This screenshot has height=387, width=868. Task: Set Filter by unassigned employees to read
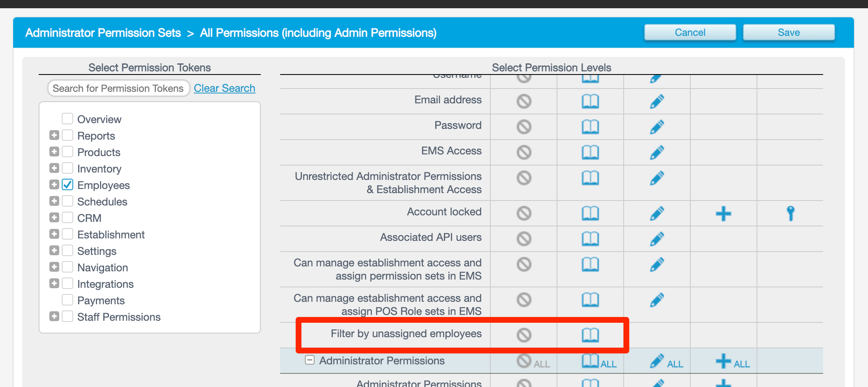pos(590,335)
